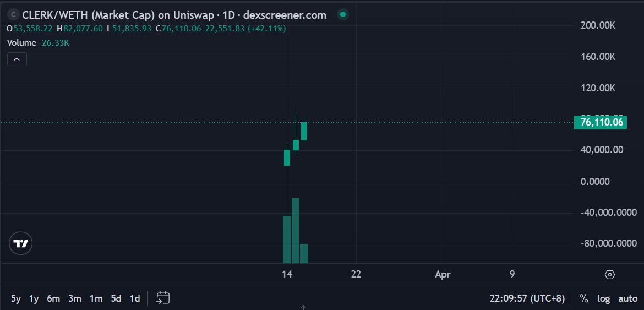Select the 6m time range
The width and height of the screenshot is (644, 310).
(x=53, y=298)
